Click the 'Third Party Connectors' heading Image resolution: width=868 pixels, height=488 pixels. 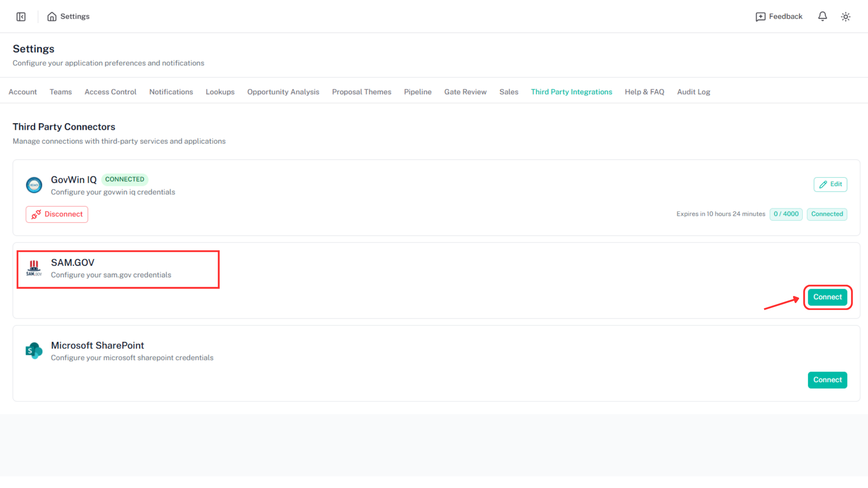click(x=64, y=127)
